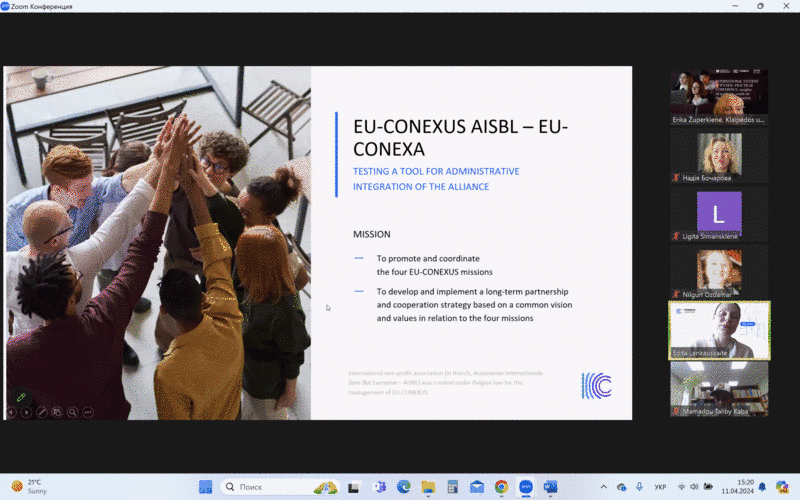Image resolution: width=800 pixels, height=500 pixels.
Task: Open the notifications bell icon
Action: pos(762,487)
